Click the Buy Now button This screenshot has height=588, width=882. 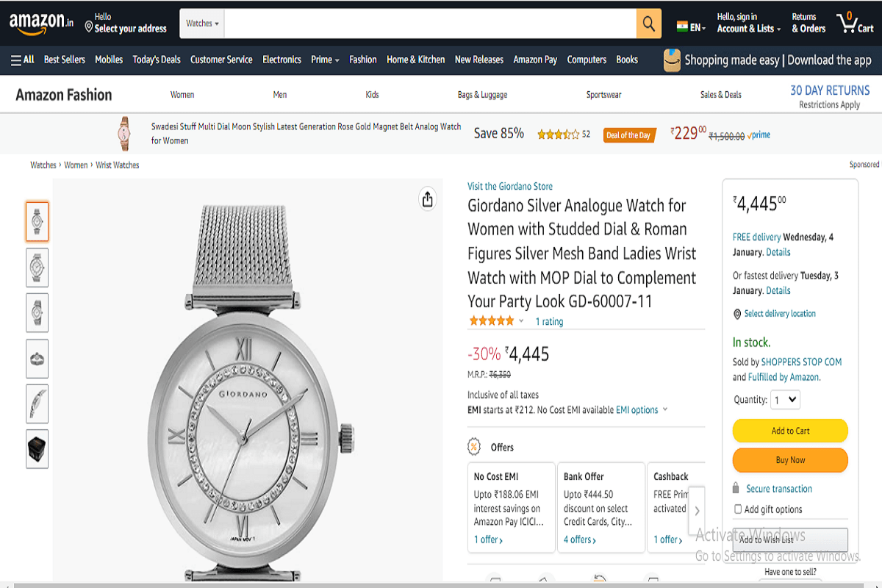pyautogui.click(x=789, y=460)
